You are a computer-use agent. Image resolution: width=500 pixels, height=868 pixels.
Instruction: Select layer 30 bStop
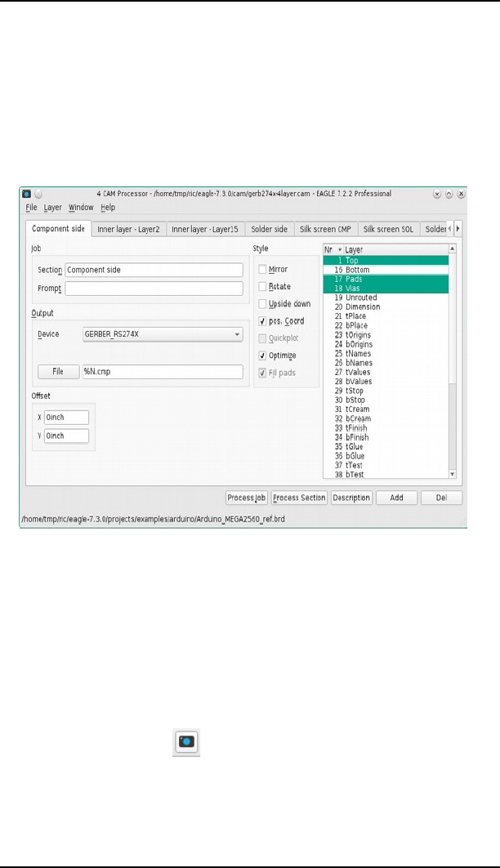[386, 400]
